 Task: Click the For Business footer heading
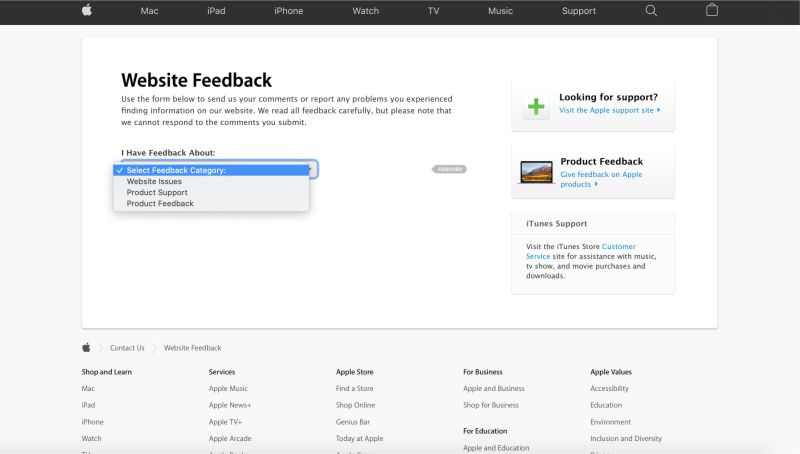pos(483,372)
